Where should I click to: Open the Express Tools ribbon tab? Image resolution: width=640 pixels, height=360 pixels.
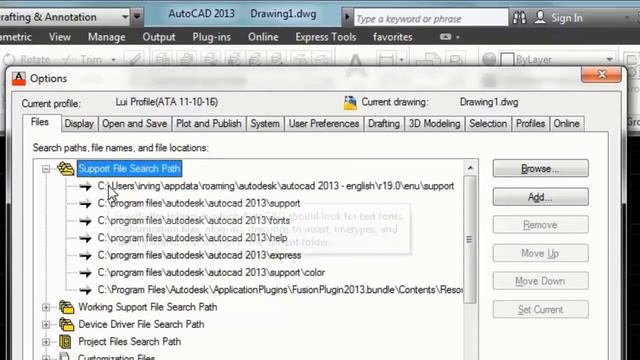click(x=326, y=37)
